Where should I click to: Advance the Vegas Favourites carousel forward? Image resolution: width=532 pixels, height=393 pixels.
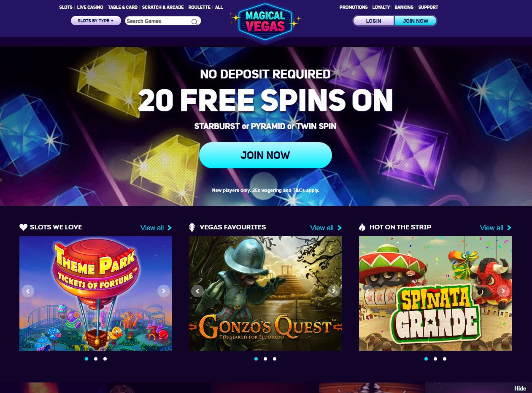(333, 291)
